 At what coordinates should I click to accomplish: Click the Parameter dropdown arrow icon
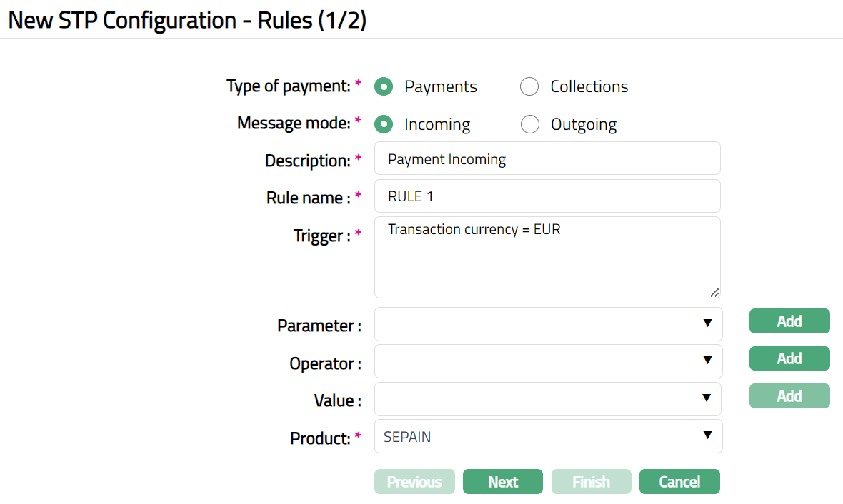coord(707,323)
